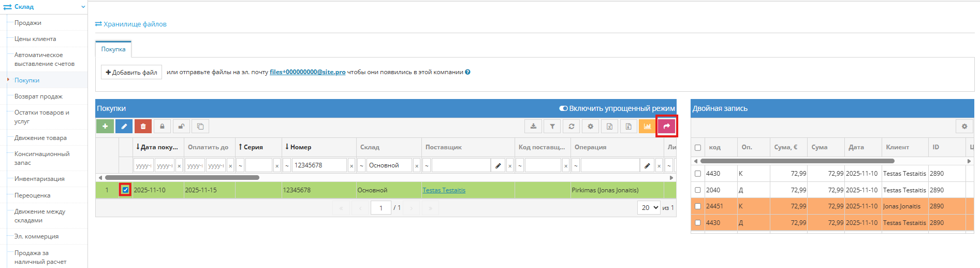The image size is (980, 268).
Task: Toggle 'Включить упрощенный режим' switch
Action: click(x=563, y=108)
